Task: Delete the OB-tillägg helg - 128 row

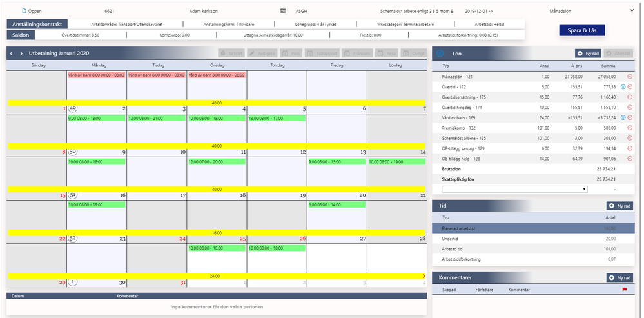Action: point(630,159)
